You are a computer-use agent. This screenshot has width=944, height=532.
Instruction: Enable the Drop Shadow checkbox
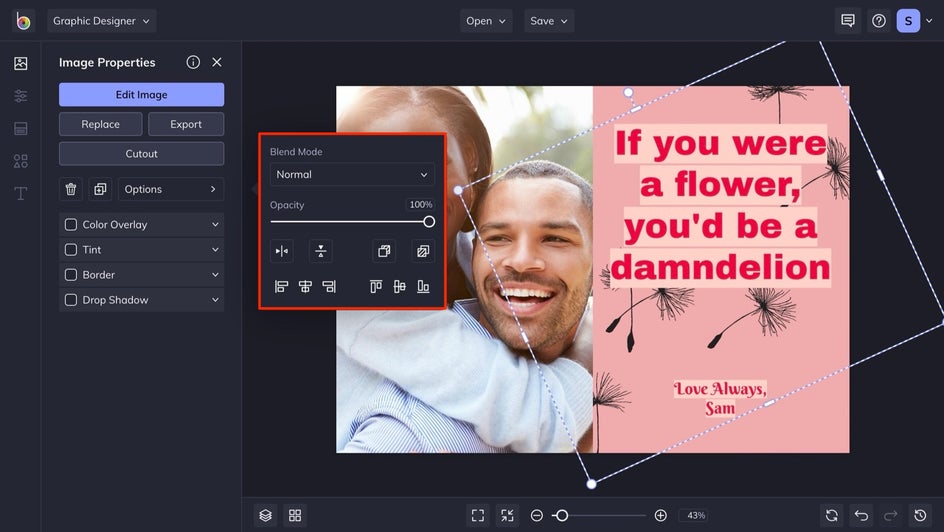coord(71,300)
